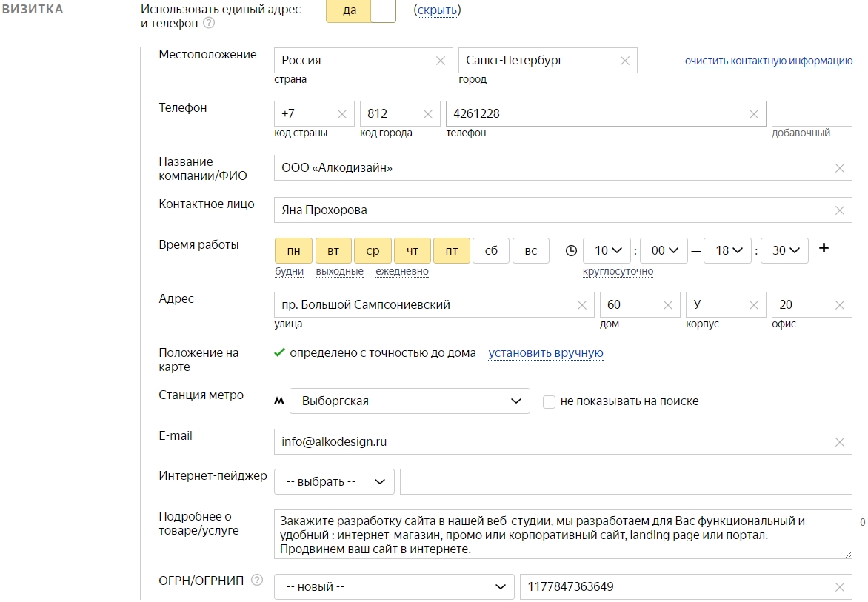Clear the street address field

tap(582, 305)
